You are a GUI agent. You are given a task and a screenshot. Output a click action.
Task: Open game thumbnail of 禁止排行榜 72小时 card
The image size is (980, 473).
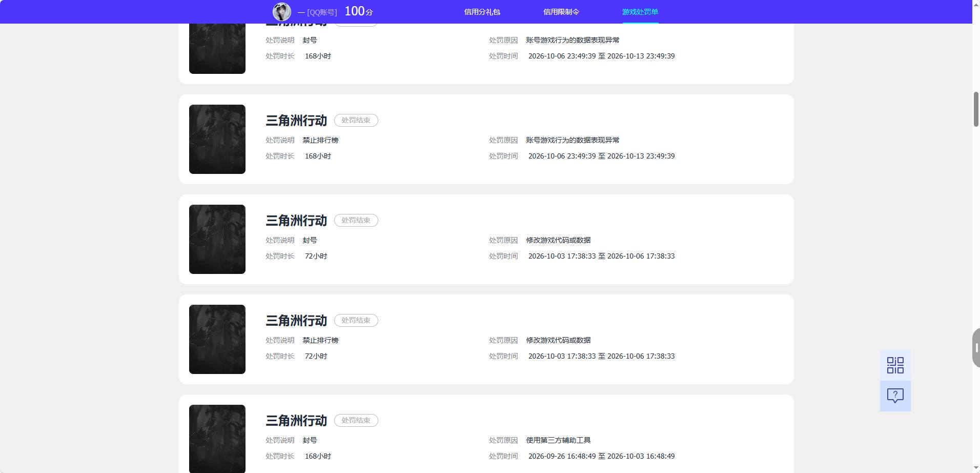[217, 339]
